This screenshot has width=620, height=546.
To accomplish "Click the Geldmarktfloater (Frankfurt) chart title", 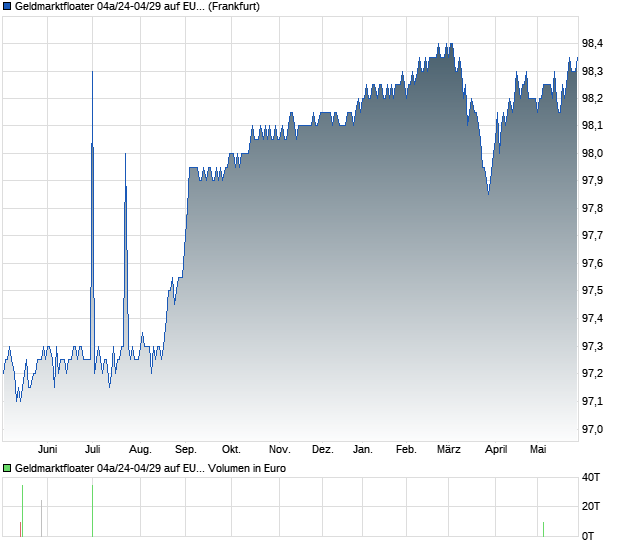I will click(x=137, y=6).
